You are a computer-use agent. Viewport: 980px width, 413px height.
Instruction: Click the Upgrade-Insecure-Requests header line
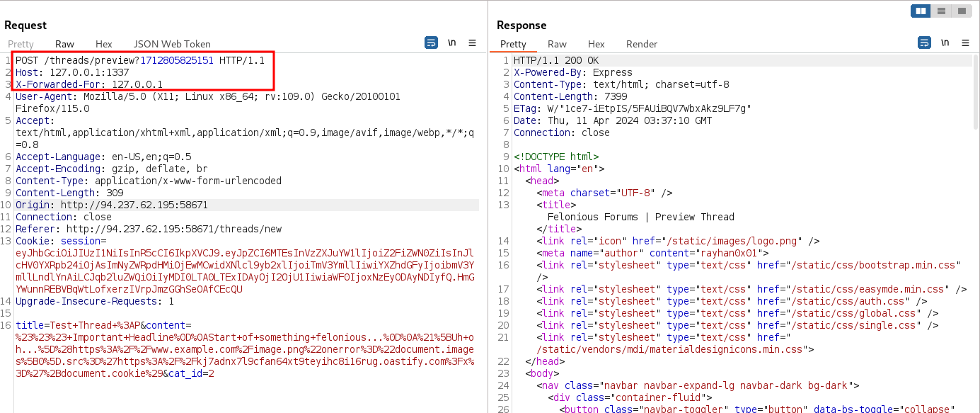95,301
